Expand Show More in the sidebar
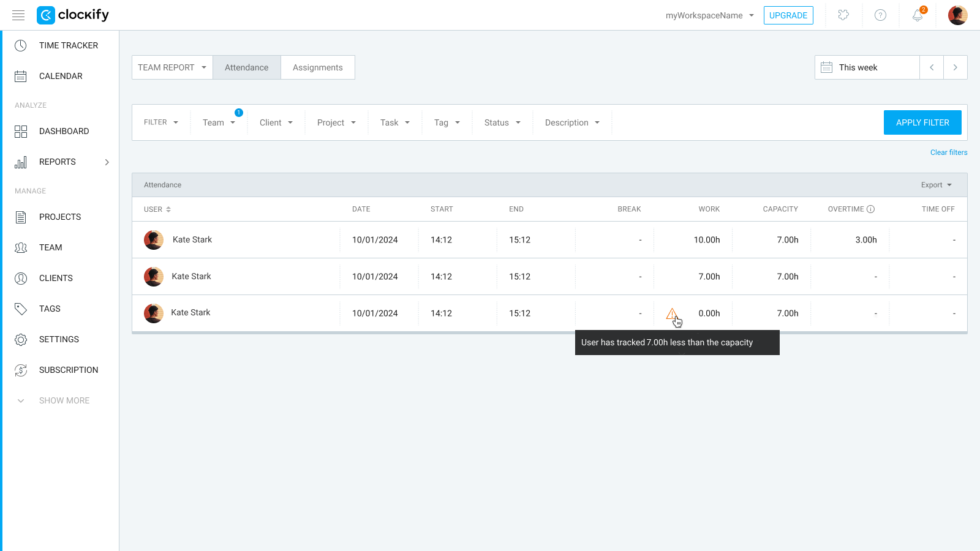This screenshot has height=551, width=980. click(64, 400)
